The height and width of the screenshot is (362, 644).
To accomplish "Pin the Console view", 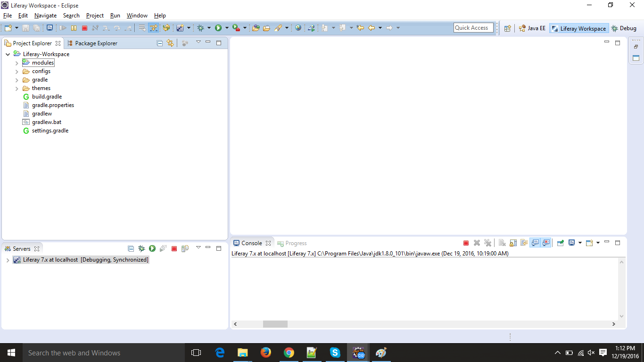I will tap(524, 242).
